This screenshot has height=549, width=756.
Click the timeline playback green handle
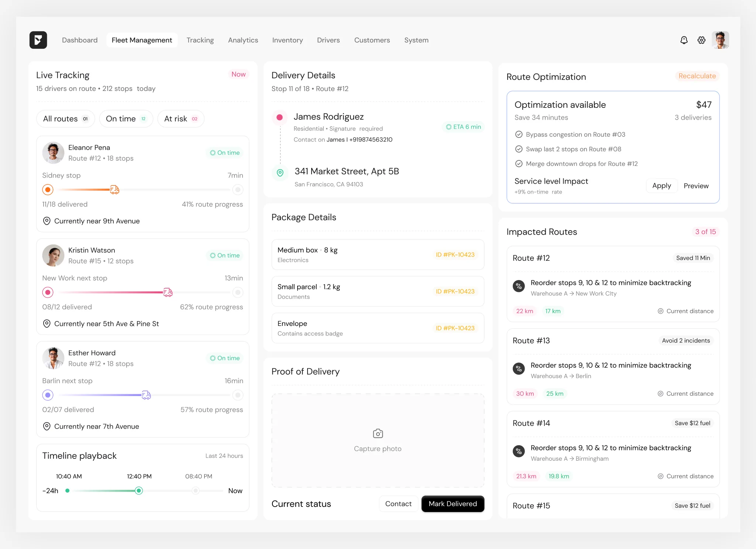139,491
